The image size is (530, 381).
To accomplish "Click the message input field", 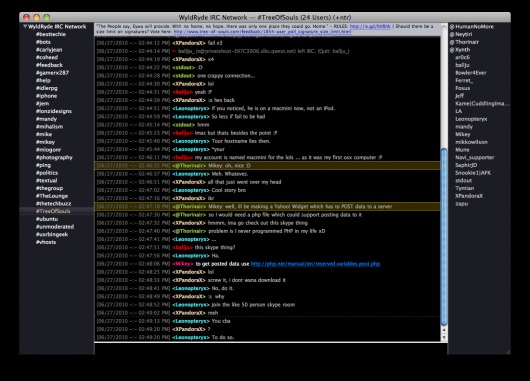I will pyautogui.click(x=270, y=349).
